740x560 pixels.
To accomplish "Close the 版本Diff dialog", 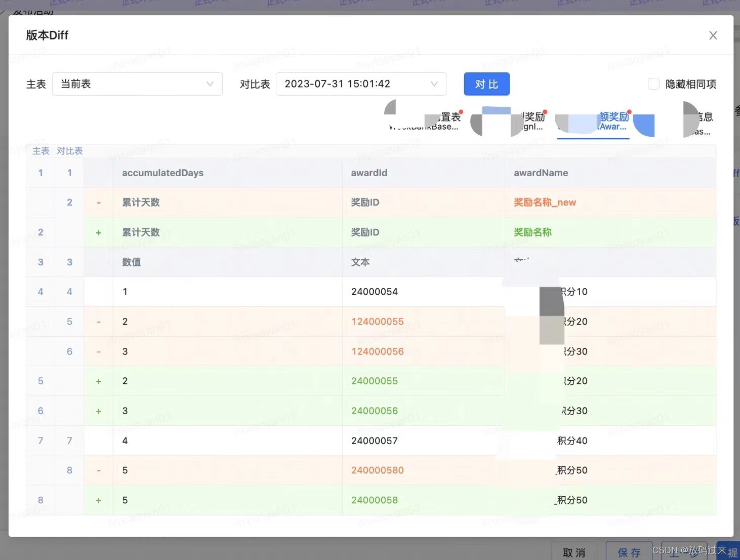I will click(713, 35).
